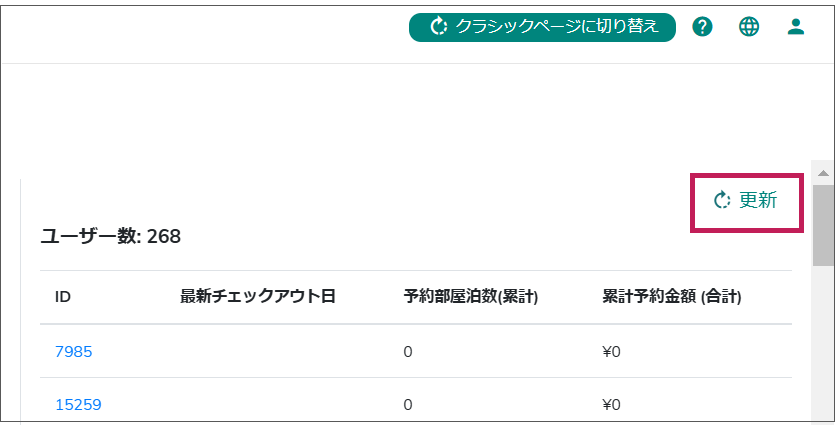
Task: Click the 0 nights cell for 15259
Action: pyautogui.click(x=408, y=404)
